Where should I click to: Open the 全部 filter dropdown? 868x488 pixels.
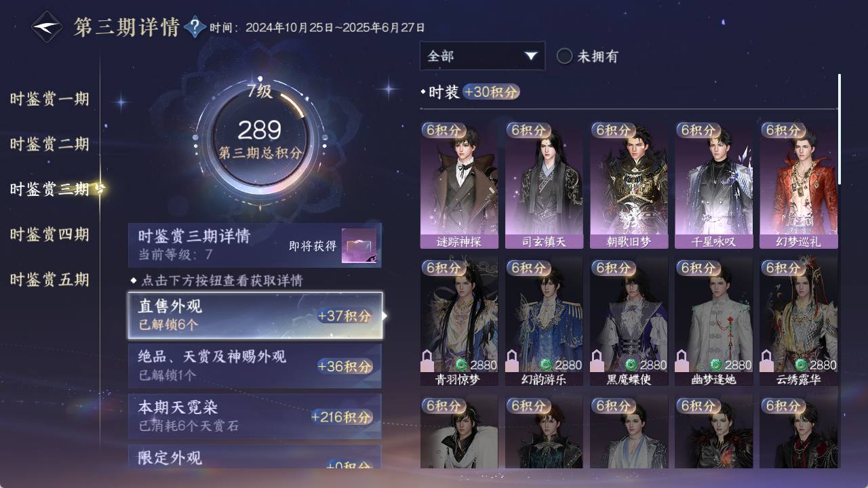[482, 56]
